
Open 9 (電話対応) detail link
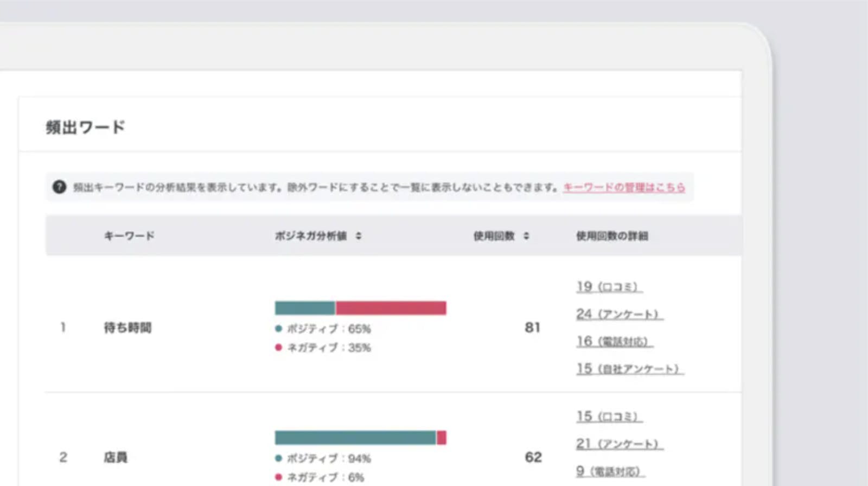[x=610, y=471]
